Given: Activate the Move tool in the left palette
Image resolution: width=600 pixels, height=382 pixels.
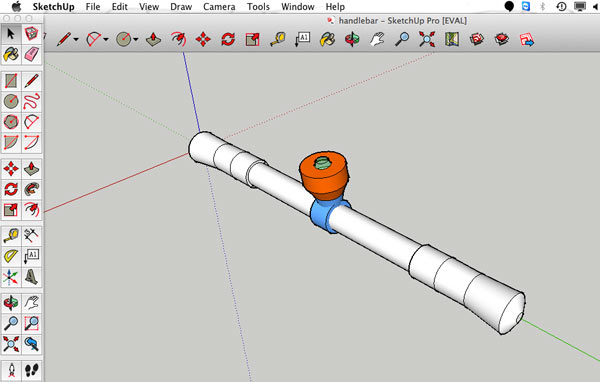Looking at the screenshot, I should [11, 168].
